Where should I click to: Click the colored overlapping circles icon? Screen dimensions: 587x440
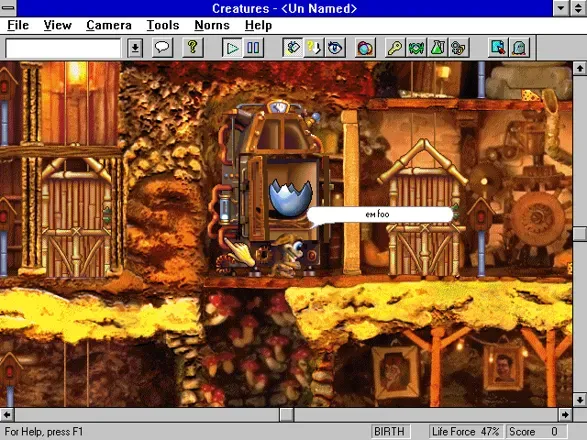click(365, 48)
